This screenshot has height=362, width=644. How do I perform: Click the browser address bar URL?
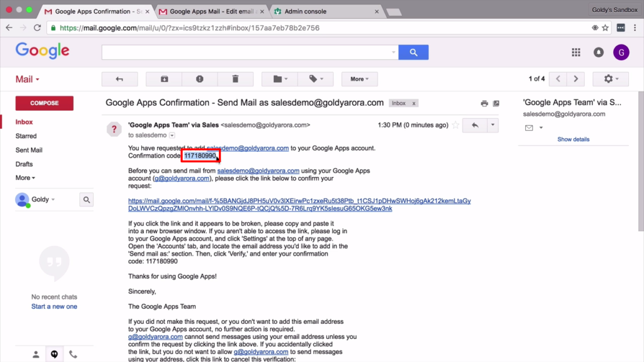point(189,28)
